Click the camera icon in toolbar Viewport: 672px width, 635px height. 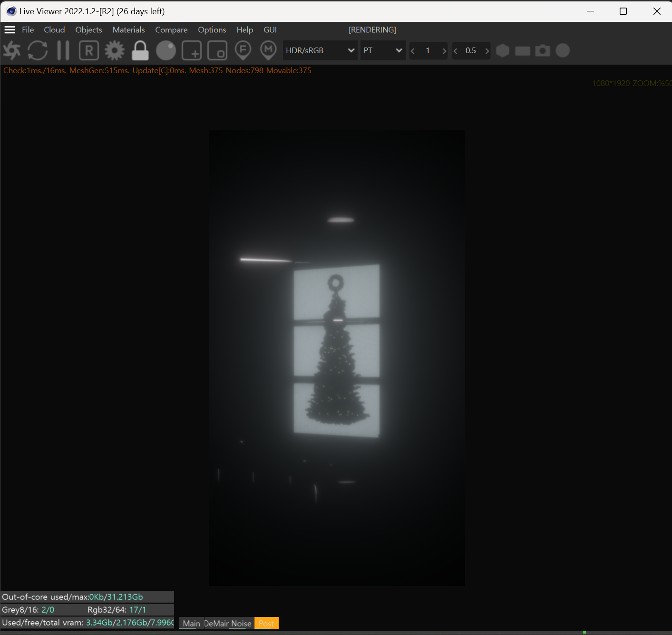point(543,50)
